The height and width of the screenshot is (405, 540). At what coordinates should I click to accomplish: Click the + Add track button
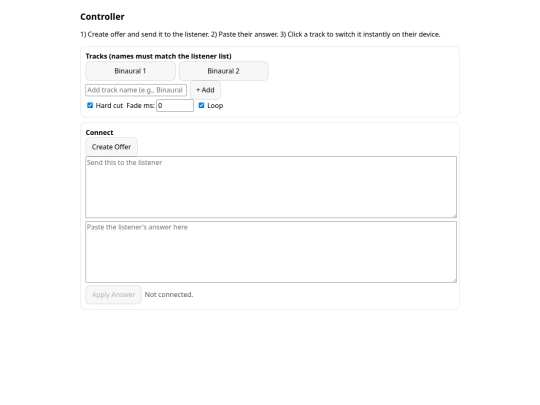[x=205, y=90]
